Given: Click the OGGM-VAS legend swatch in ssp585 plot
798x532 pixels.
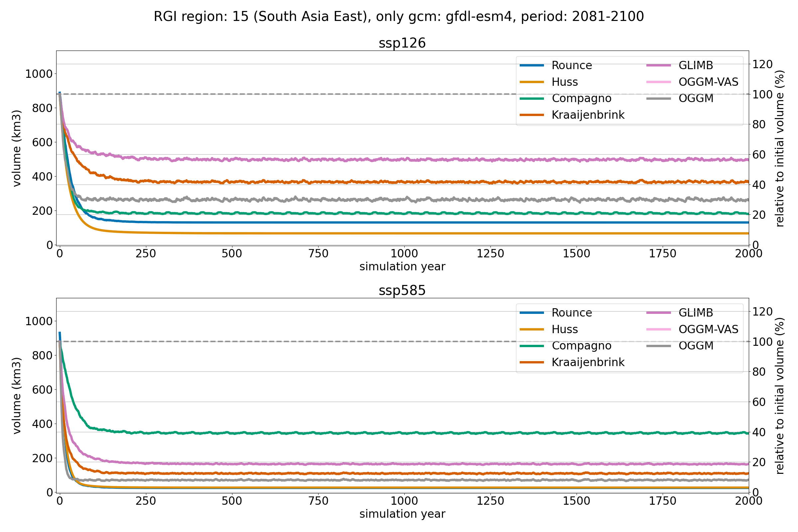Looking at the screenshot, I should click(x=659, y=329).
